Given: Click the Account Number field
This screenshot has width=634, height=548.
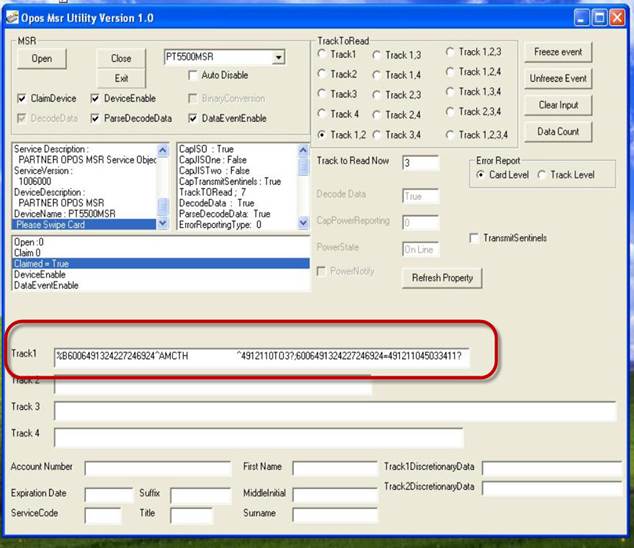Looking at the screenshot, I should 158,468.
